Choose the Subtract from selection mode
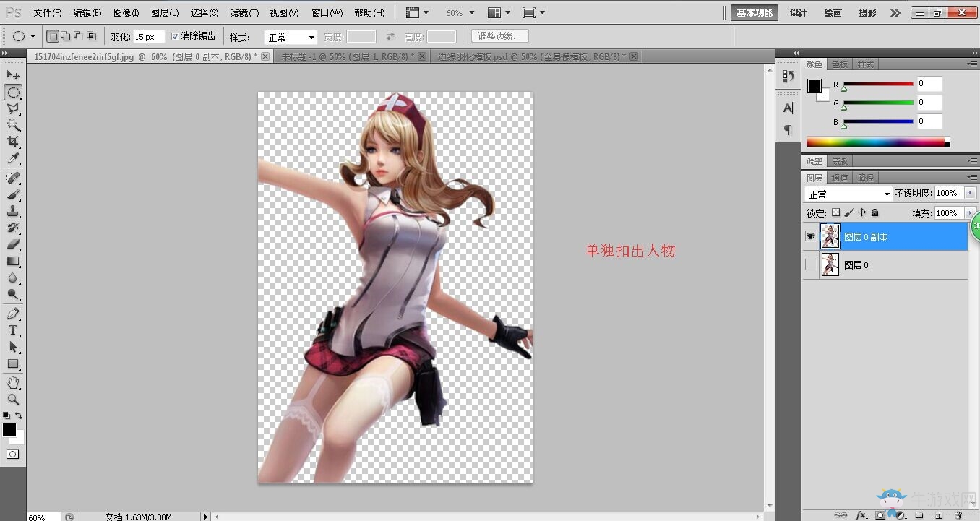Image resolution: width=980 pixels, height=521 pixels. pyautogui.click(x=78, y=36)
